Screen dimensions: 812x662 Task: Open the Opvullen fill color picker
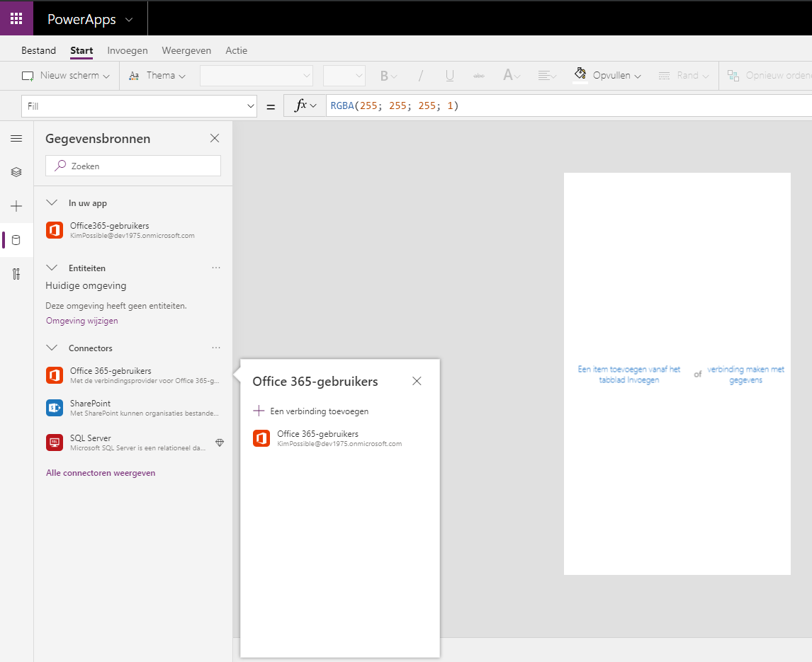(x=607, y=76)
